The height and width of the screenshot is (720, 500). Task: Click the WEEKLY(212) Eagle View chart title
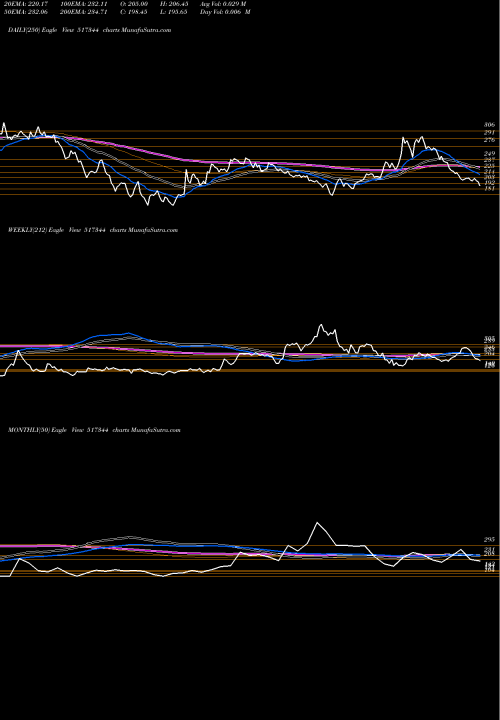point(93,230)
